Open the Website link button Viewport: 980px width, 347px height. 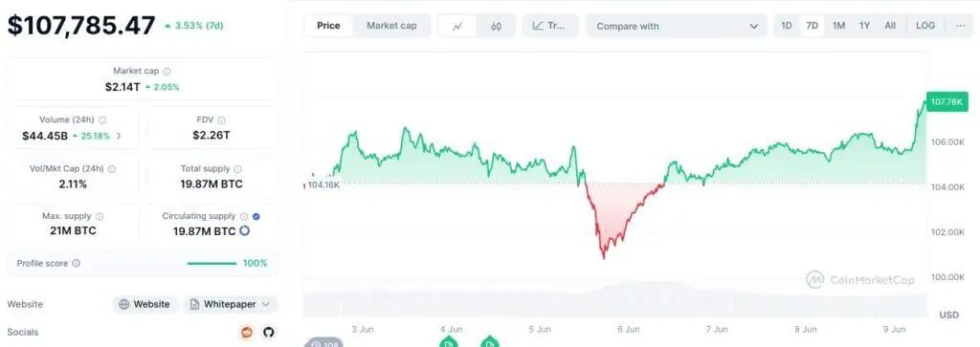(x=145, y=305)
